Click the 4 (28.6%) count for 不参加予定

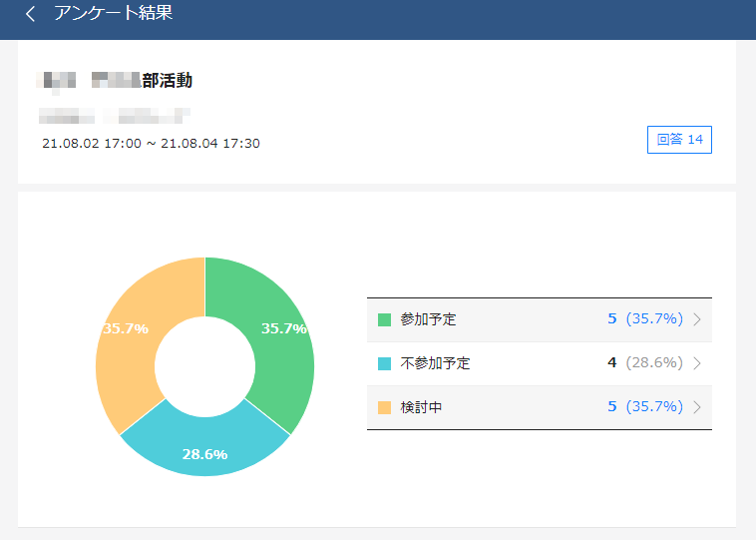(644, 363)
